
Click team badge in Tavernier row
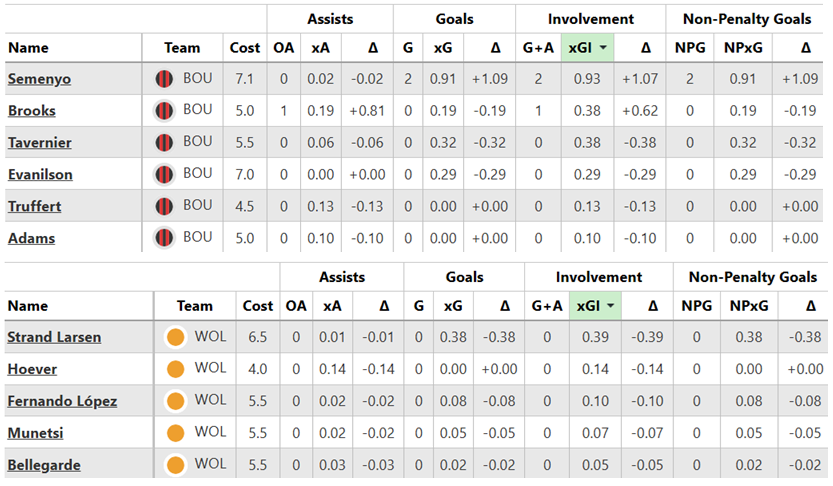165,142
